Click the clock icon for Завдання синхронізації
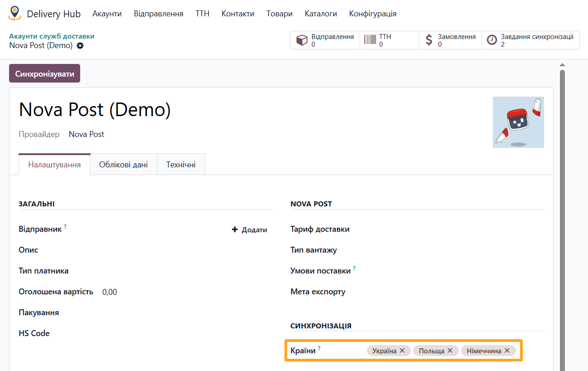 (492, 40)
